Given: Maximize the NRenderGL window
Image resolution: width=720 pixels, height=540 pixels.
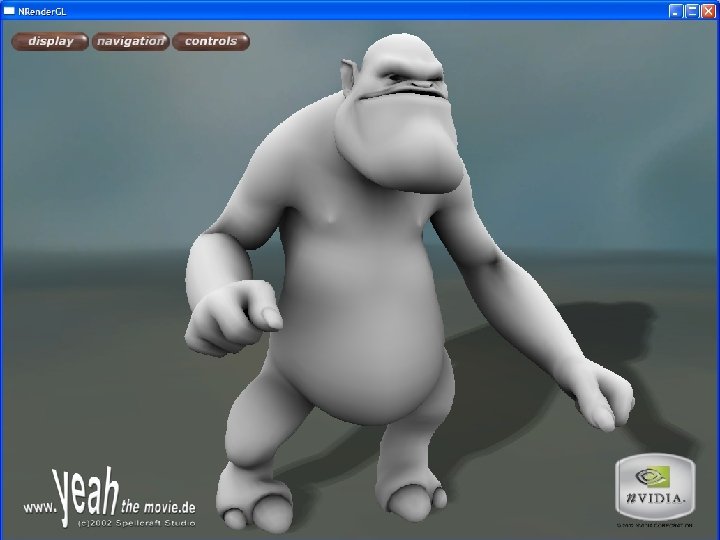Looking at the screenshot, I should [x=692, y=11].
